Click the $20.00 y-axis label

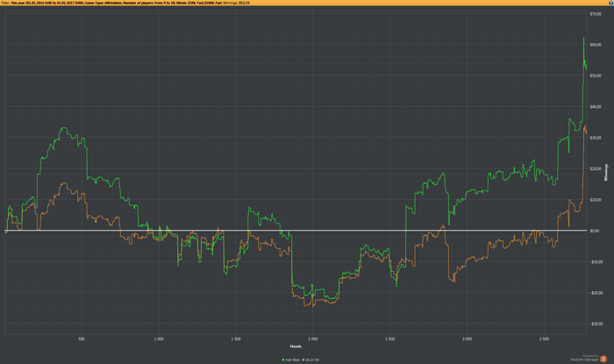pyautogui.click(x=596, y=168)
